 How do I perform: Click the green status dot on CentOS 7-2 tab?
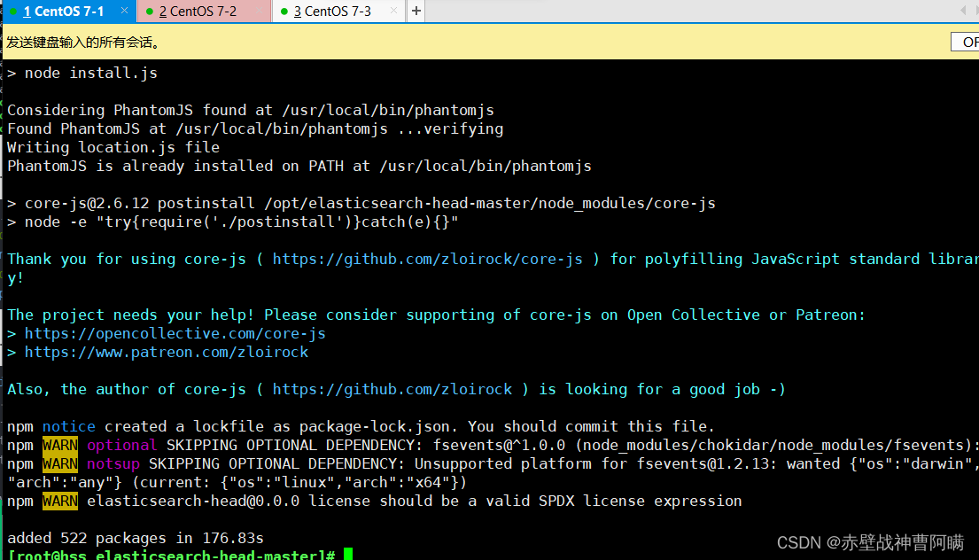(149, 12)
